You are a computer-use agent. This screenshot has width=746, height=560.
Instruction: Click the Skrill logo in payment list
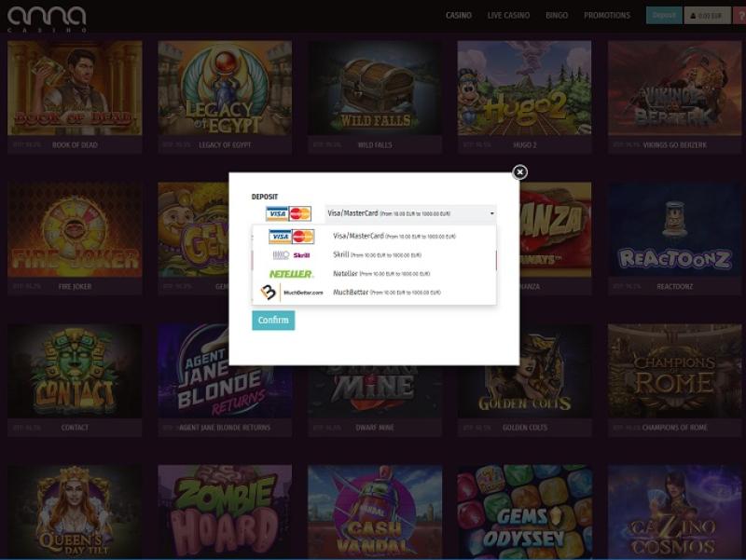click(291, 255)
